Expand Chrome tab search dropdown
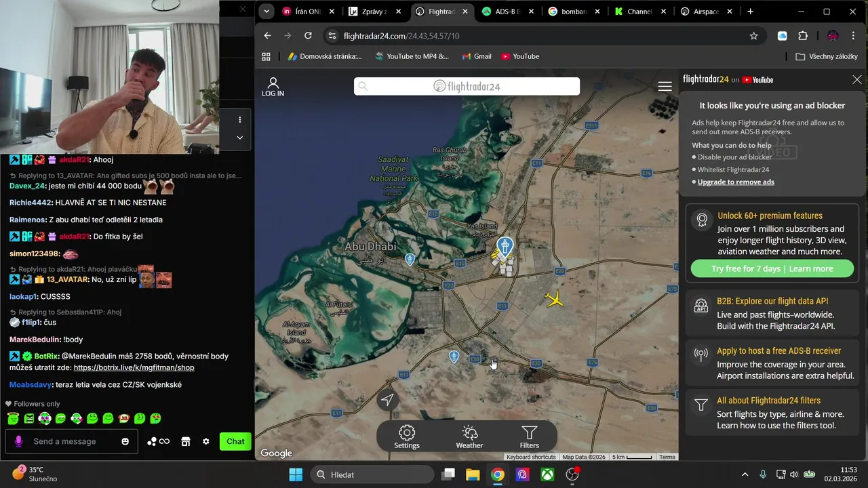868x488 pixels. point(267,12)
